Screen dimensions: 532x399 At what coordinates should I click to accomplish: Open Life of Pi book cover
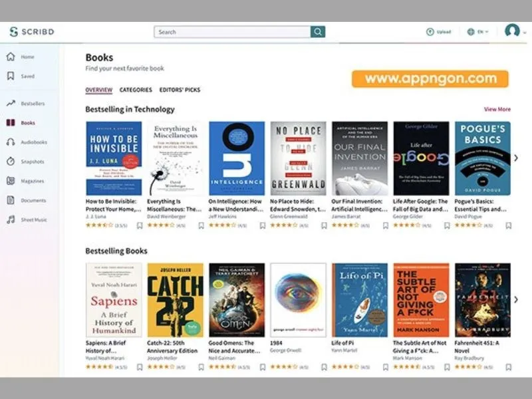pos(360,300)
